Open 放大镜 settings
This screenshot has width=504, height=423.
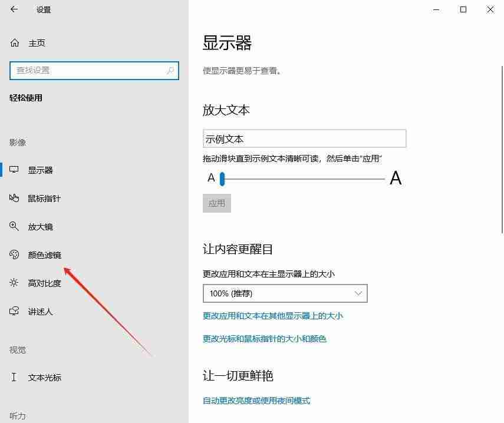tap(39, 226)
